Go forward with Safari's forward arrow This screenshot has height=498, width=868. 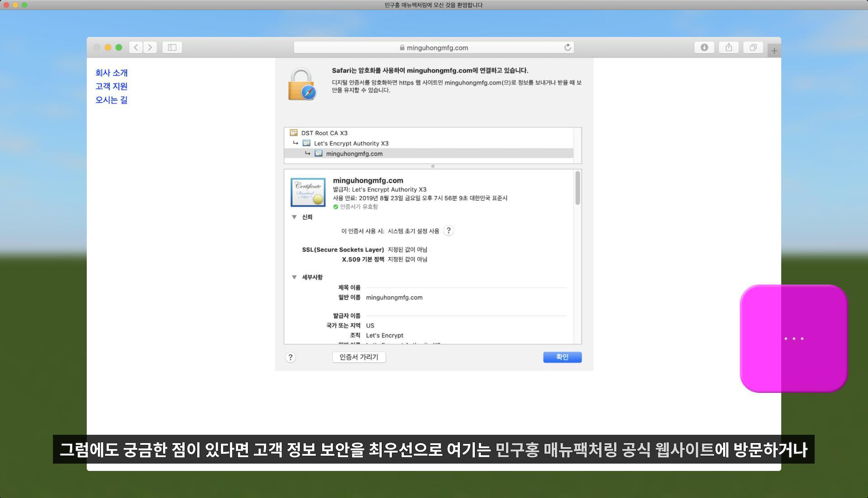click(x=150, y=47)
